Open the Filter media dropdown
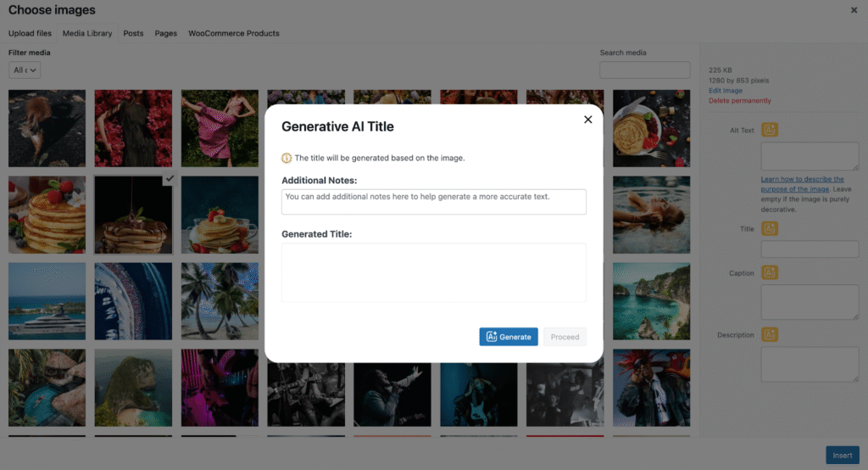Screen dimensions: 868x470 click(x=25, y=70)
